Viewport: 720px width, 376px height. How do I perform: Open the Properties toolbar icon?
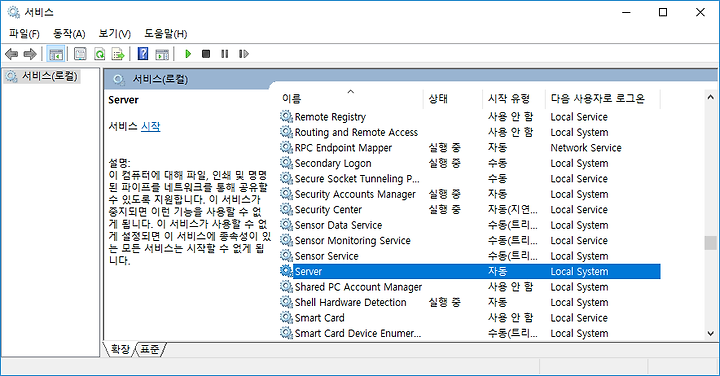(80, 54)
